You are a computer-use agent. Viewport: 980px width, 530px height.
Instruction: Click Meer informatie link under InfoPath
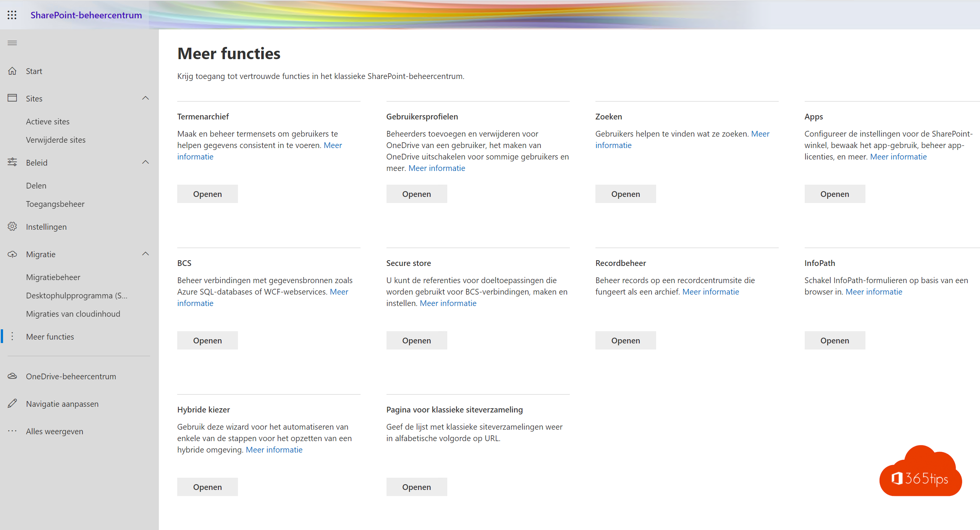point(874,292)
